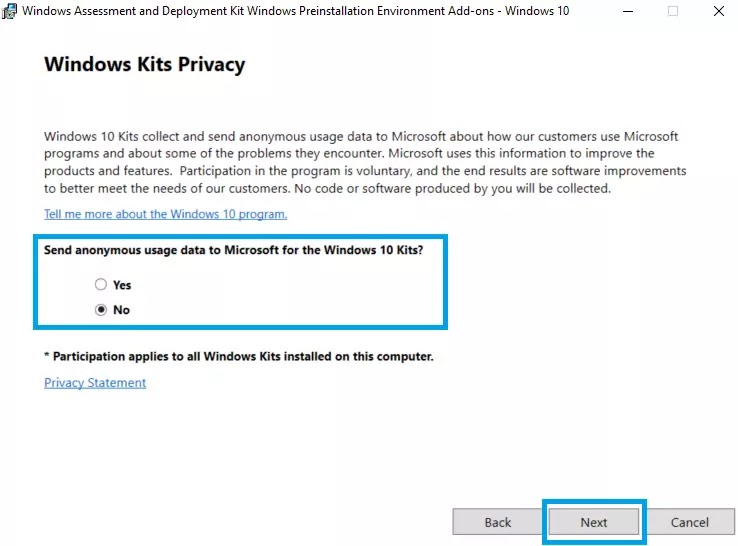Click the participation note about all Windows Kits
Screen dimensions: 738x546
click(x=239, y=356)
